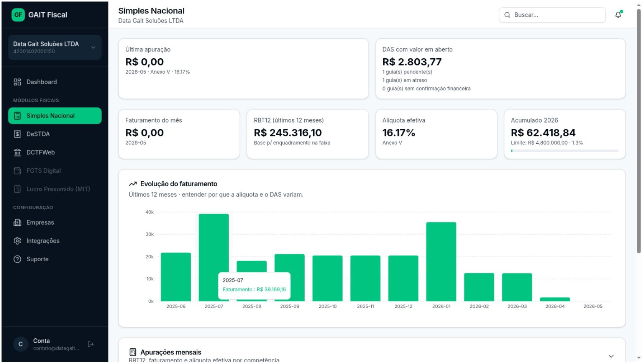Click the Faturamento do mês card
The height and width of the screenshot is (364, 642).
point(179,134)
